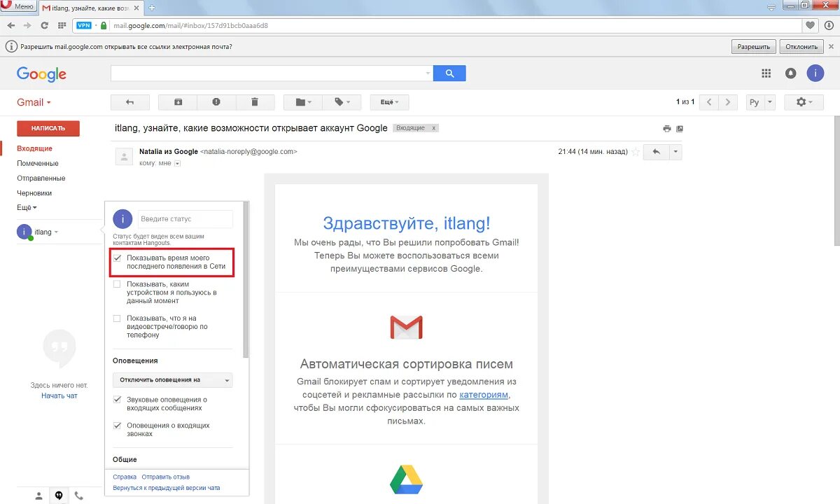This screenshot has height=504, width=840.
Task: Open the account avatar in top right
Action: (815, 73)
